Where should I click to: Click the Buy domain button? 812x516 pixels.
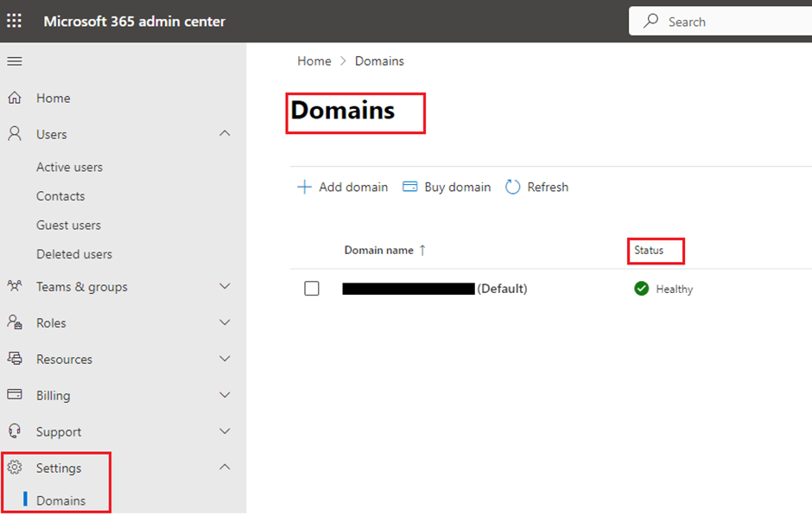[447, 187]
